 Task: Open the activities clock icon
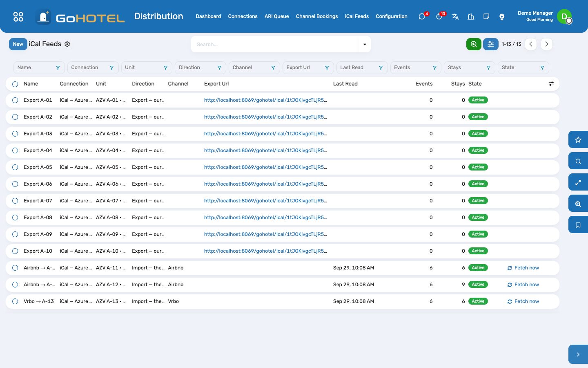click(x=439, y=16)
